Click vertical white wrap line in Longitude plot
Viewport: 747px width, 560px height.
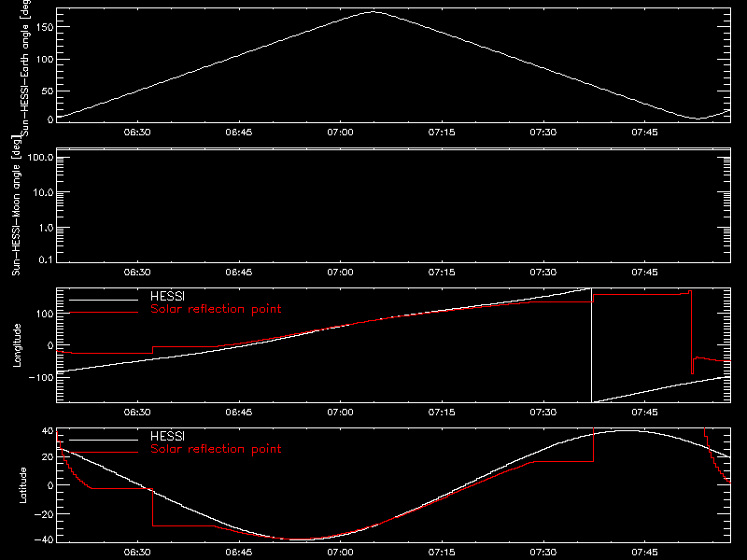point(592,345)
